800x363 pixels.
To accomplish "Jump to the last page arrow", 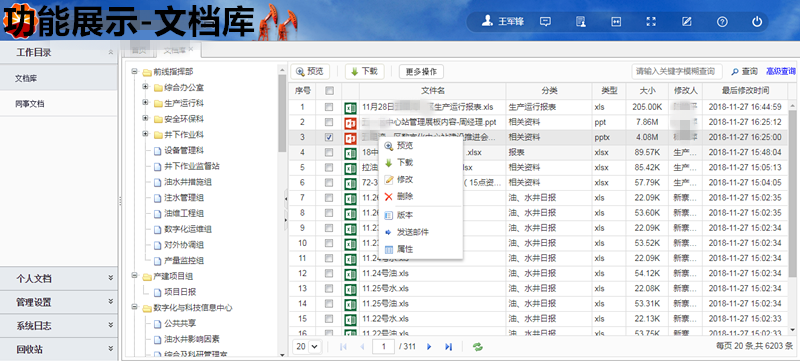I will pos(448,347).
